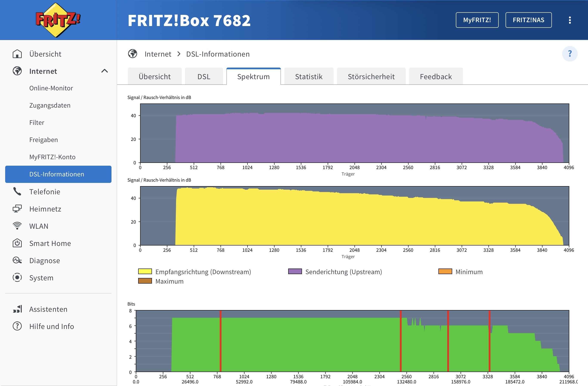Image resolution: width=588 pixels, height=386 pixels.
Task: Click purple Upstream legend swatch
Action: (295, 271)
